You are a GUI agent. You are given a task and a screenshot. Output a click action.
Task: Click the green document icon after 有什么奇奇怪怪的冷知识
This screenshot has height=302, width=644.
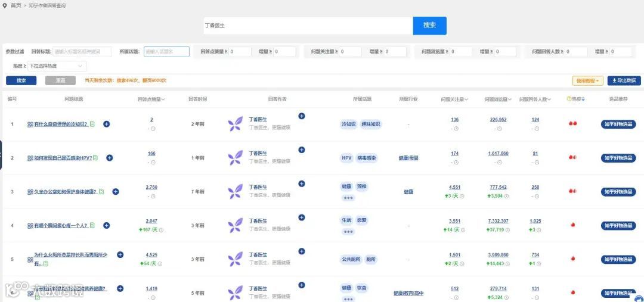[x=92, y=124]
